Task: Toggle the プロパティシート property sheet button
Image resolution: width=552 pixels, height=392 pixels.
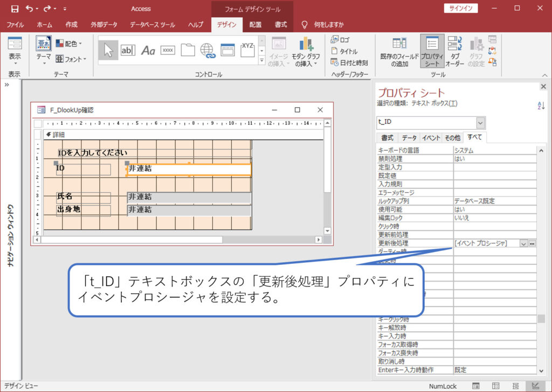Action: pos(432,51)
